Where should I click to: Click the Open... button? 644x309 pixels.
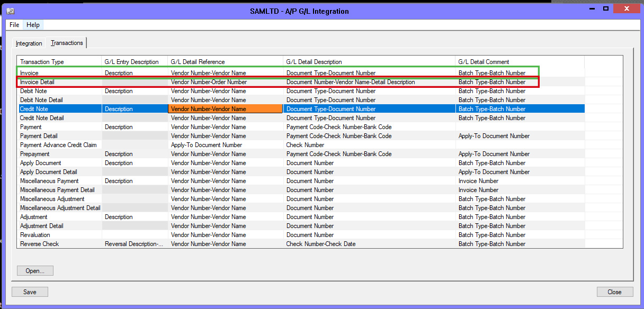coord(35,271)
